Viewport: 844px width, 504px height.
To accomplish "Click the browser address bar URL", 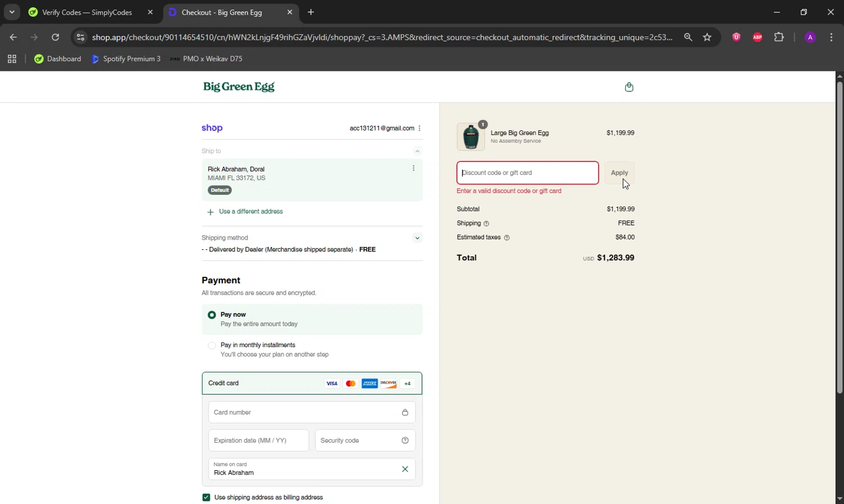I will coord(383,37).
